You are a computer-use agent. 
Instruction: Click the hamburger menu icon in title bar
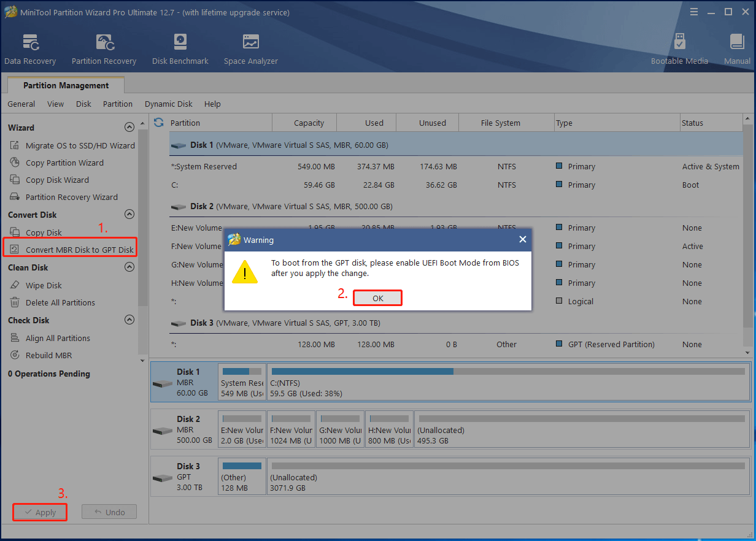coord(694,12)
